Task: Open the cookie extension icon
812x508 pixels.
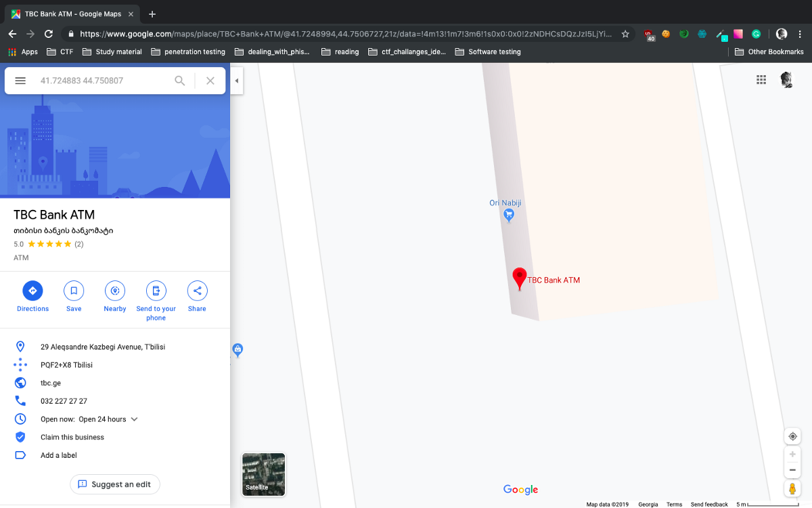Action: click(666, 34)
